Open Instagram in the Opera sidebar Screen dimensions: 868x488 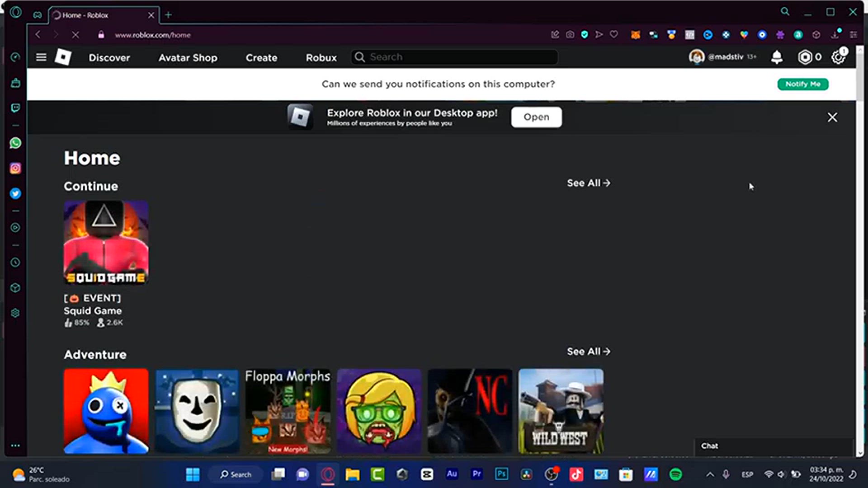(15, 169)
